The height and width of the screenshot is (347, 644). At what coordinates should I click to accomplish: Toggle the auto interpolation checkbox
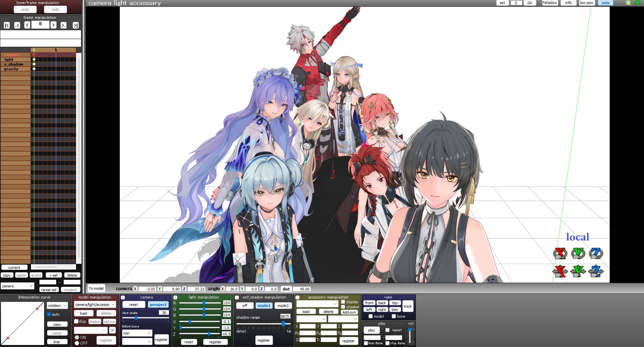pos(49,314)
